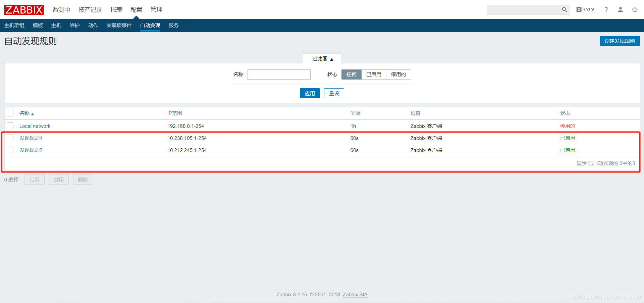Click the logout power icon
Screen dimensions: 644x303
635,10
